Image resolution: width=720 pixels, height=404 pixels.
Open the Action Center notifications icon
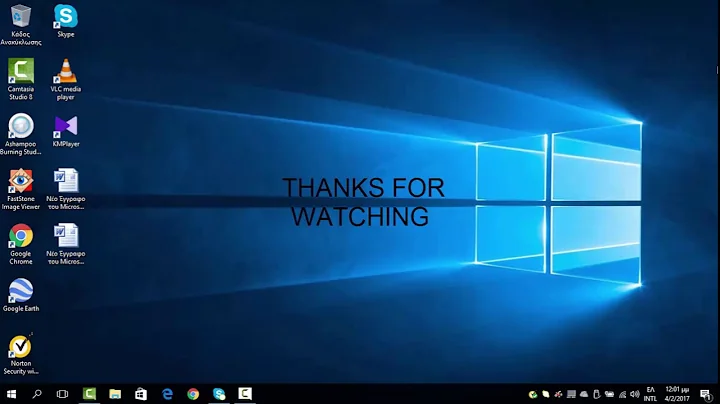[706, 394]
